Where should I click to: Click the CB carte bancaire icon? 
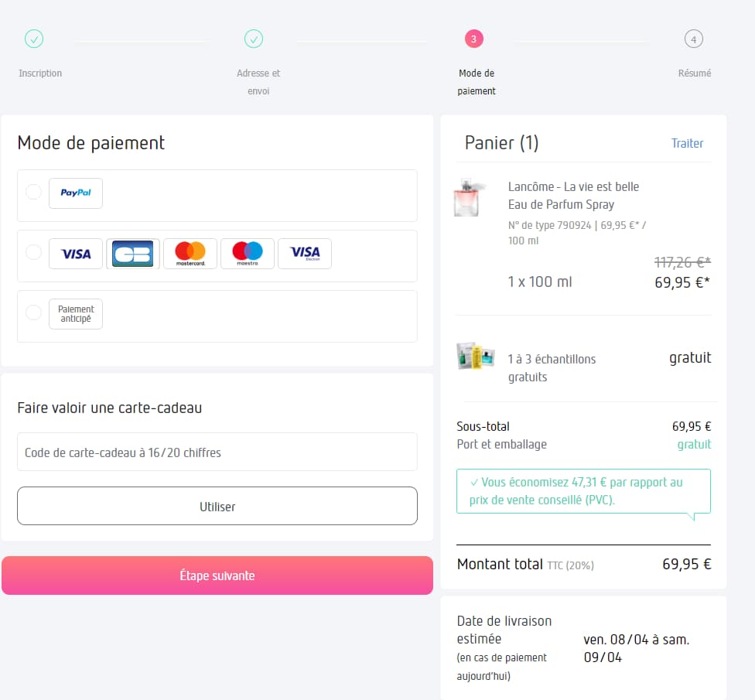133,254
